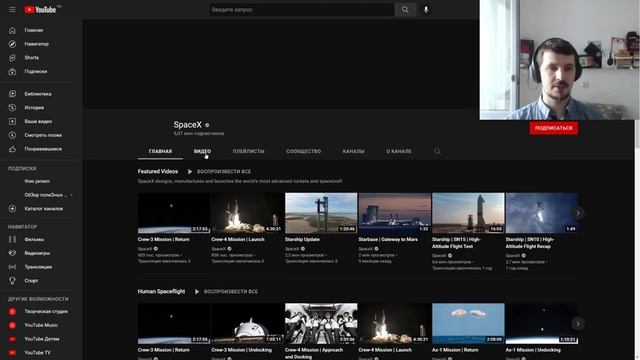The width and height of the screenshot is (640, 360).
Task: Play all Featured Videos
Action: click(x=219, y=172)
